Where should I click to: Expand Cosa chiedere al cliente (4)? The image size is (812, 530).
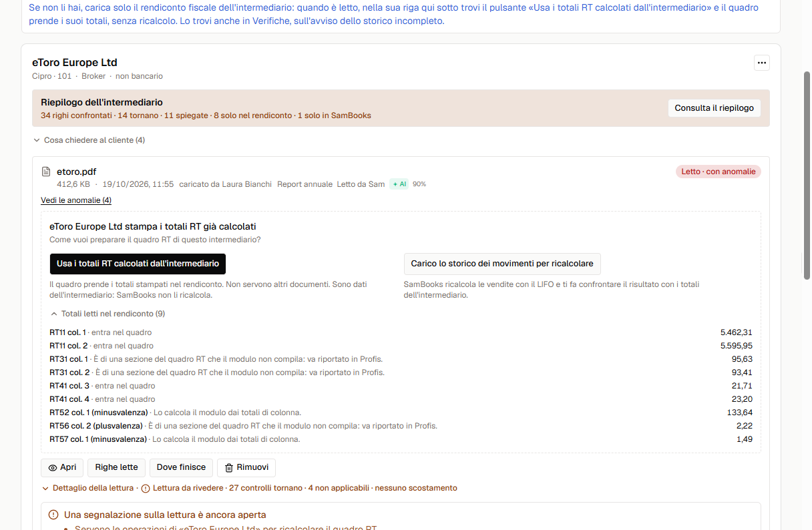click(89, 140)
